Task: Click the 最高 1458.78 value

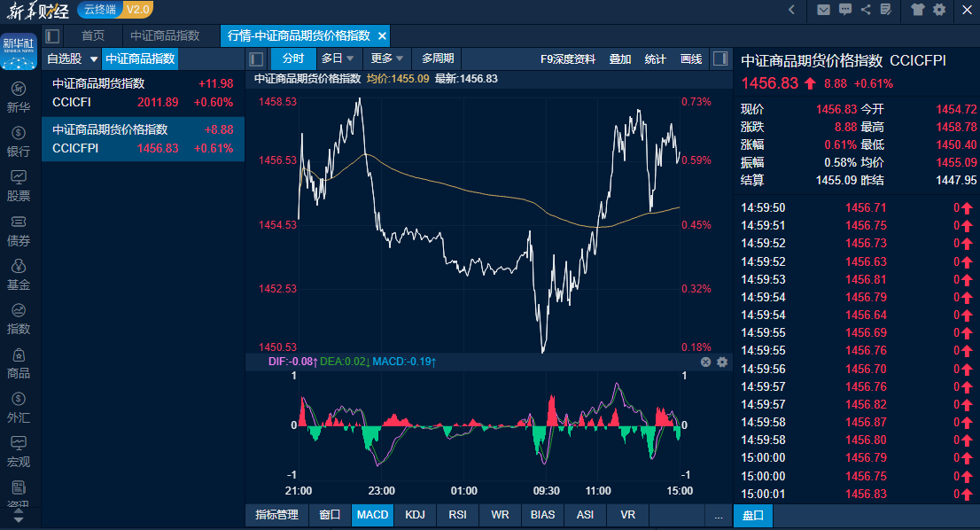Action: [955, 127]
